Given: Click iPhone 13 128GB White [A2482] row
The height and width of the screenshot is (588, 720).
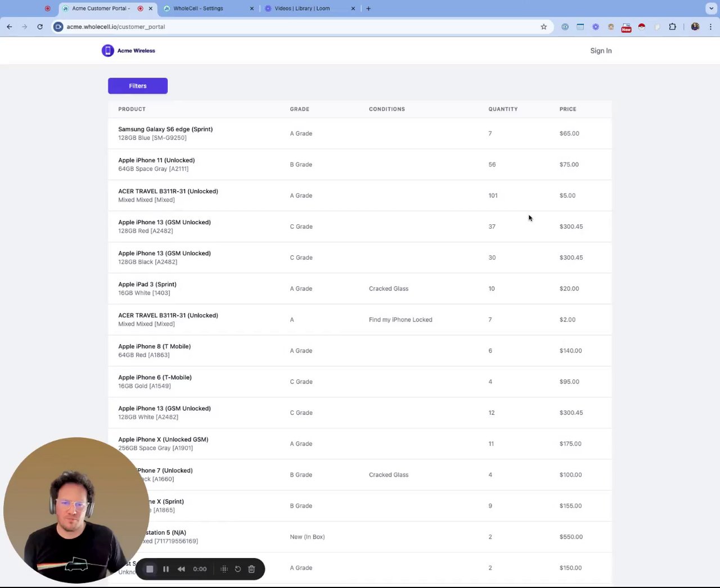Looking at the screenshot, I should tap(359, 413).
